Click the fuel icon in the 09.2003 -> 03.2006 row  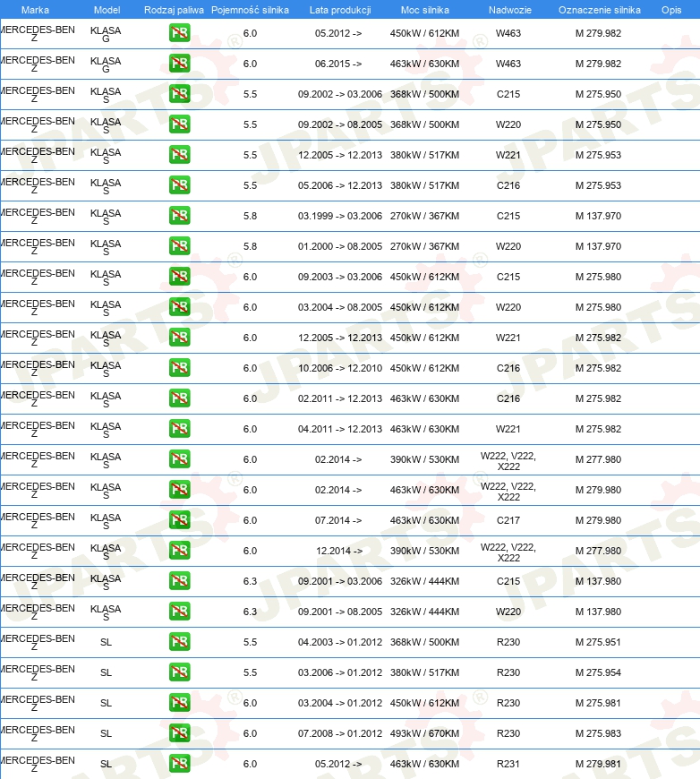click(x=179, y=277)
